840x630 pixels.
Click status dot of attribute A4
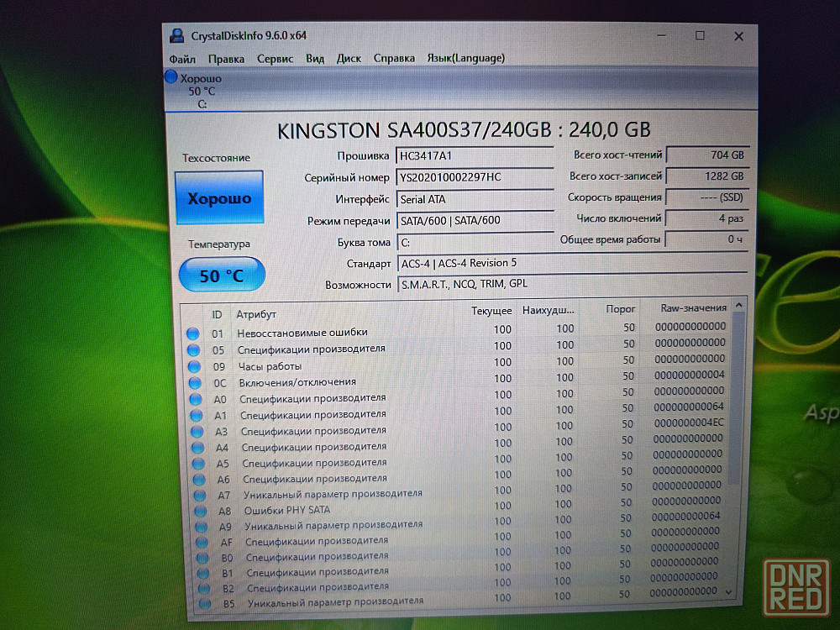197,448
